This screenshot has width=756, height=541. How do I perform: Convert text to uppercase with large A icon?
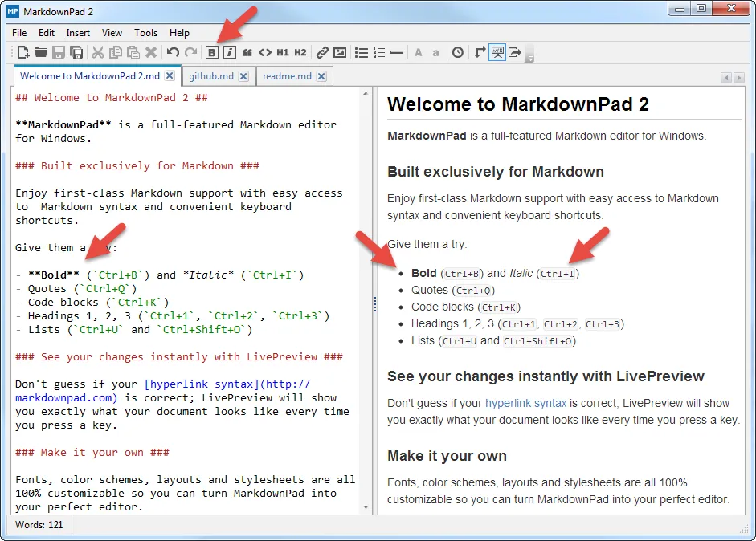418,52
